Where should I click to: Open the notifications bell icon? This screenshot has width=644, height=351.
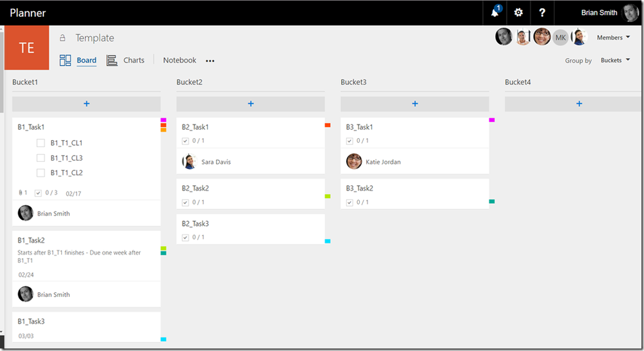(495, 13)
